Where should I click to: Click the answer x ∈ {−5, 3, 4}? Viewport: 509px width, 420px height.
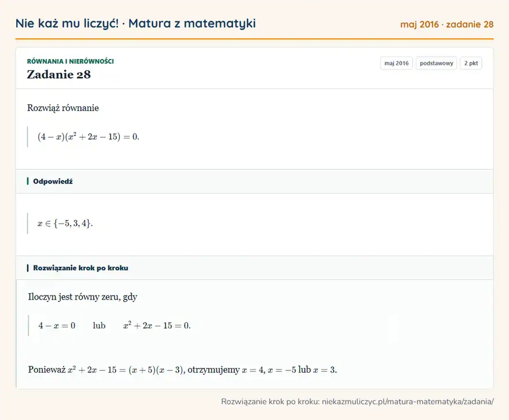click(x=65, y=223)
